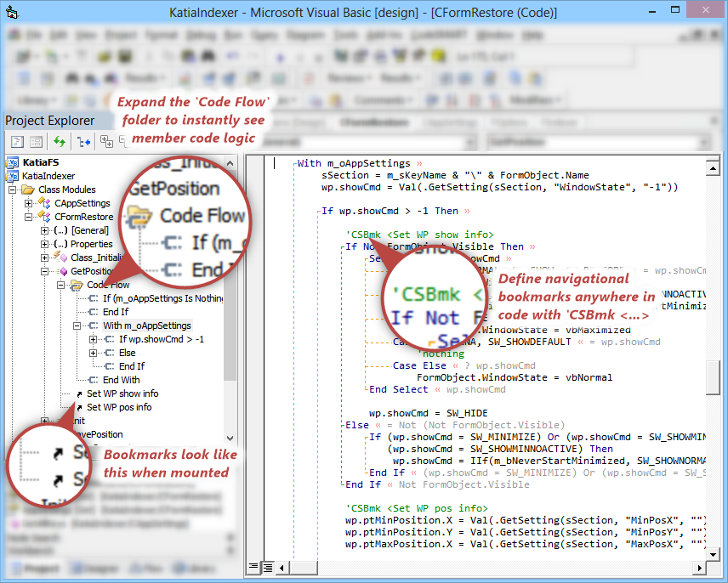
Task: Click the code window scroll-up arrow
Action: [x=714, y=167]
